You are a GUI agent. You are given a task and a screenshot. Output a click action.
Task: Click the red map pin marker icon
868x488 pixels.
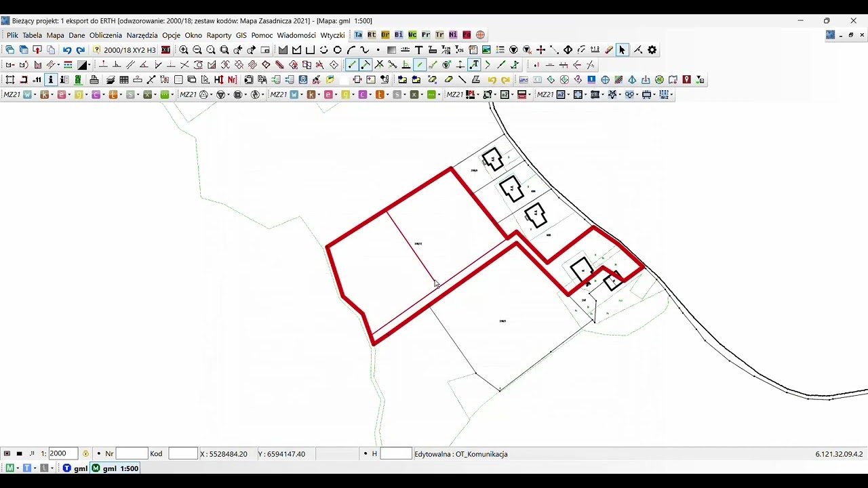click(x=686, y=80)
